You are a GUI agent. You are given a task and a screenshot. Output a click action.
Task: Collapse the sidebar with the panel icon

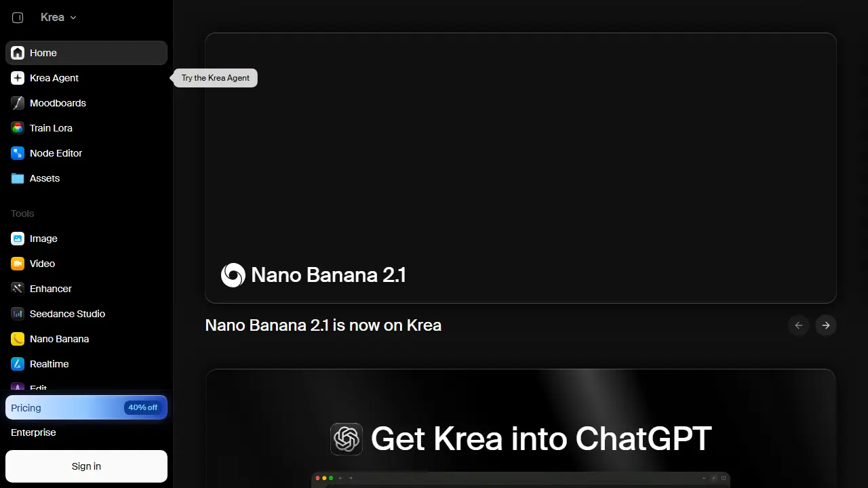tap(18, 18)
